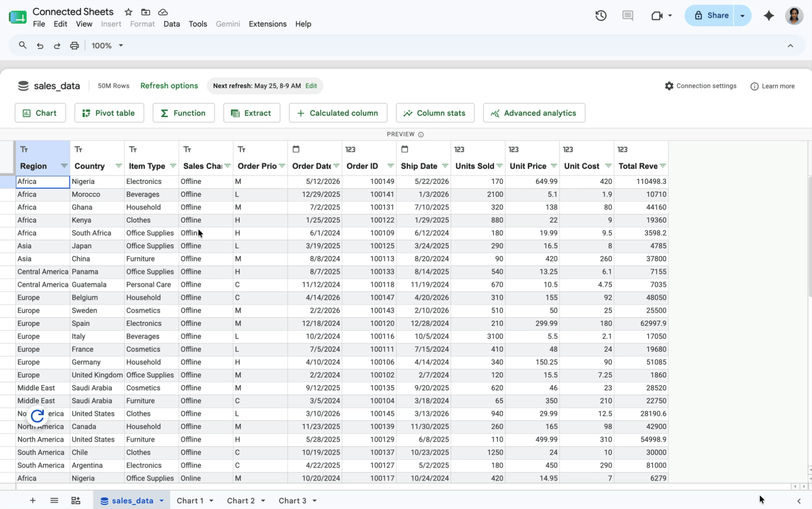Expand the video call options arrow
The height and width of the screenshot is (509, 812).
click(x=670, y=16)
